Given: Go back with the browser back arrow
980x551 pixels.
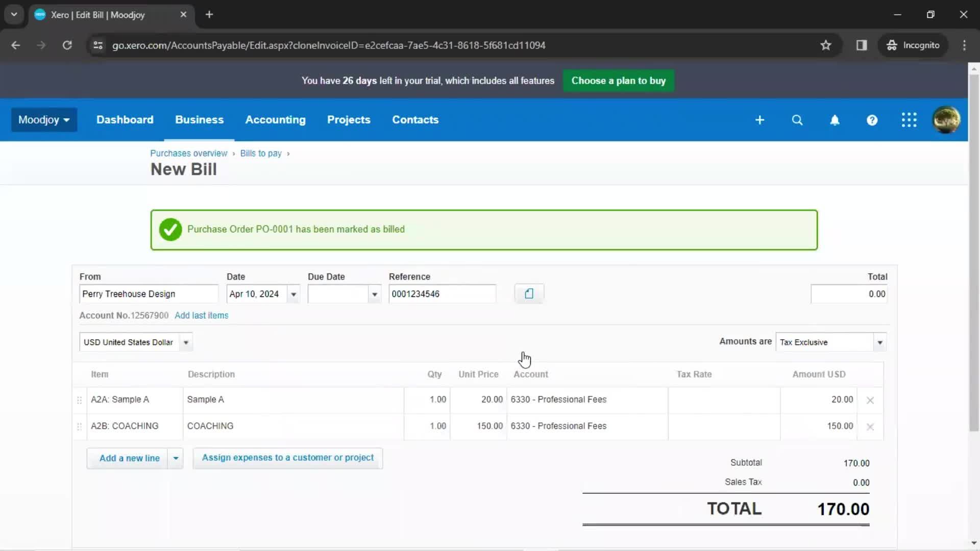Looking at the screenshot, I should [x=15, y=45].
